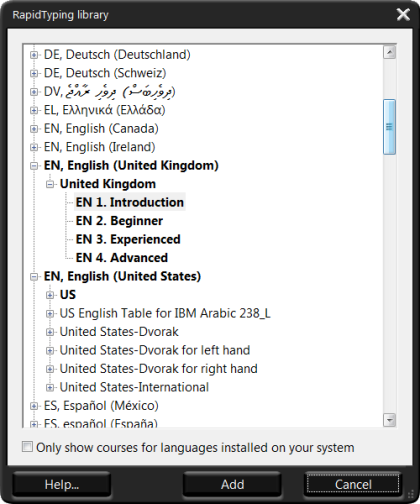Expand US English Table for IBM Arabic node

pos(50,314)
